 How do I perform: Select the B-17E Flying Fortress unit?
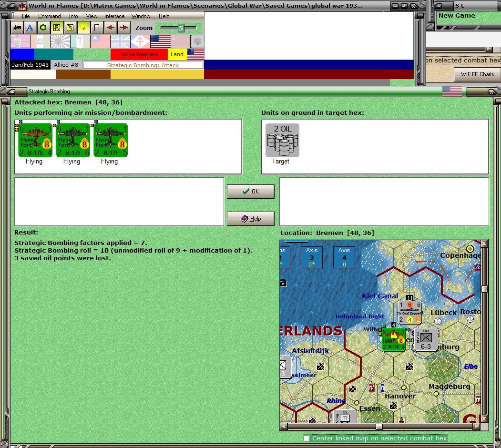click(35, 140)
